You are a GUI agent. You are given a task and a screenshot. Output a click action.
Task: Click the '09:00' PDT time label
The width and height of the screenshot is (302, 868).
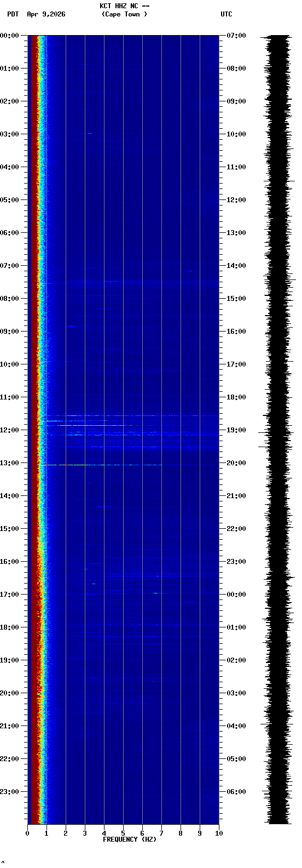[9, 332]
